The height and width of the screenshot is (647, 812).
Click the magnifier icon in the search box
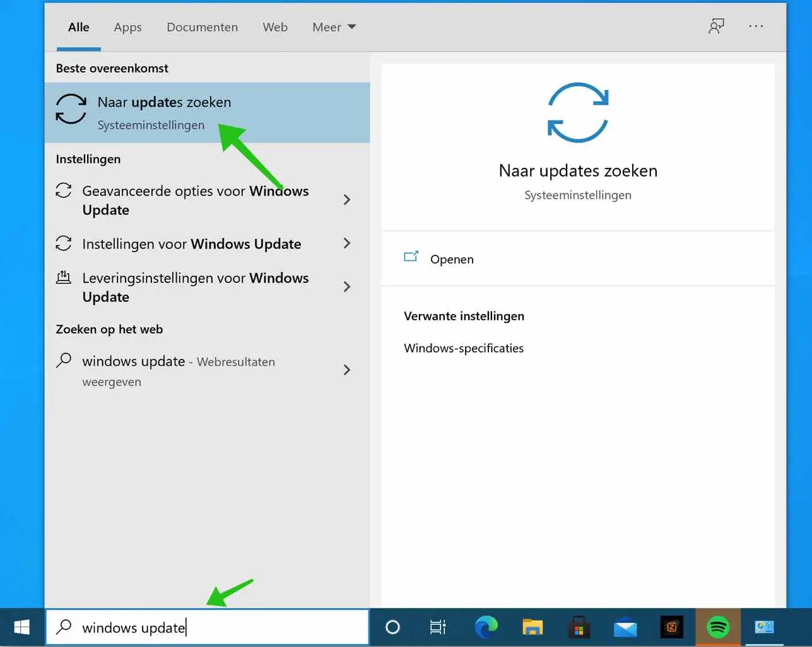click(64, 627)
